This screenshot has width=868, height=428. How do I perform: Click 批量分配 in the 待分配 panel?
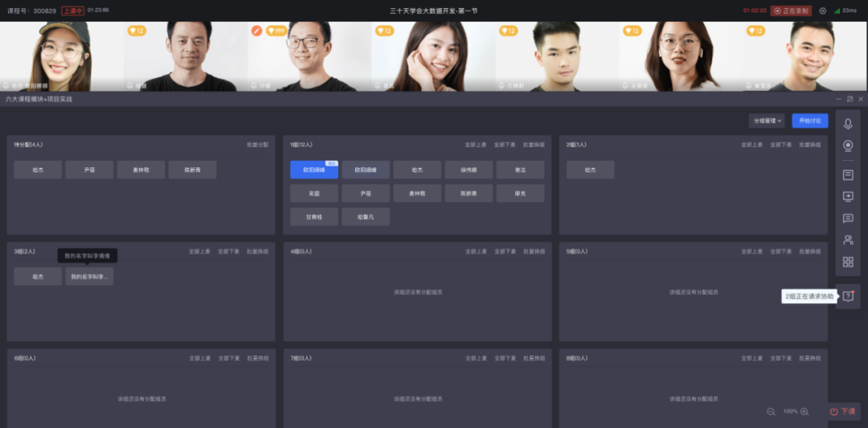[257, 145]
